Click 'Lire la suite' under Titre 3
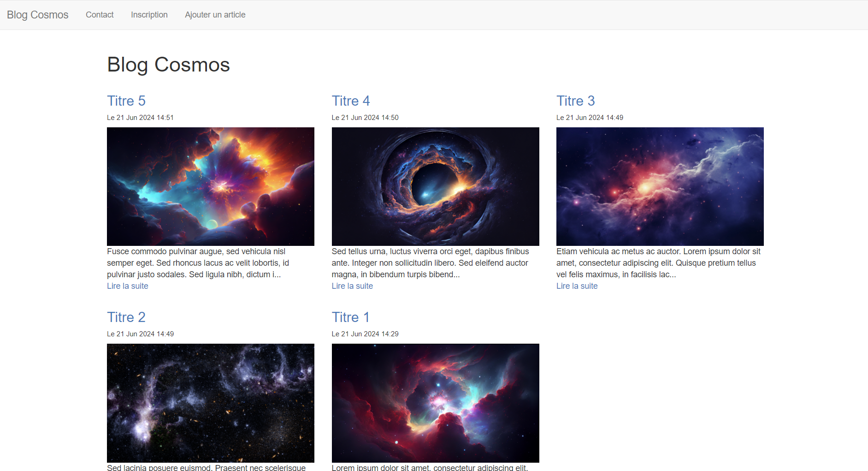Viewport: 868px width, 471px height. 577,286
